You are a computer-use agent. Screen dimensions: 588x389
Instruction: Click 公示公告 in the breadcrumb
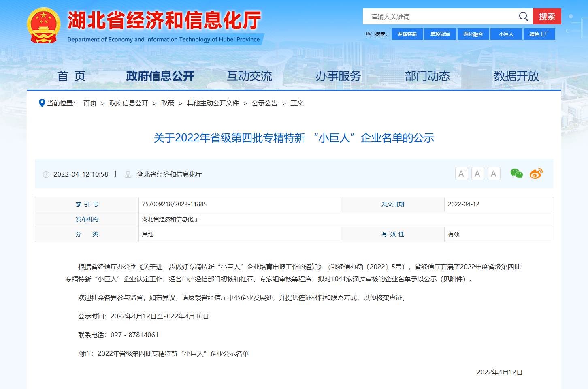(264, 103)
